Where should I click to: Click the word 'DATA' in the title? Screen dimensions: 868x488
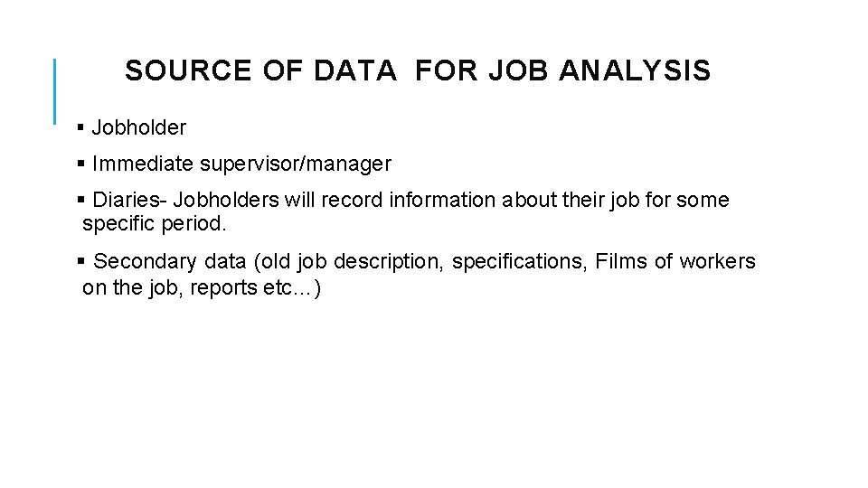coord(355,70)
